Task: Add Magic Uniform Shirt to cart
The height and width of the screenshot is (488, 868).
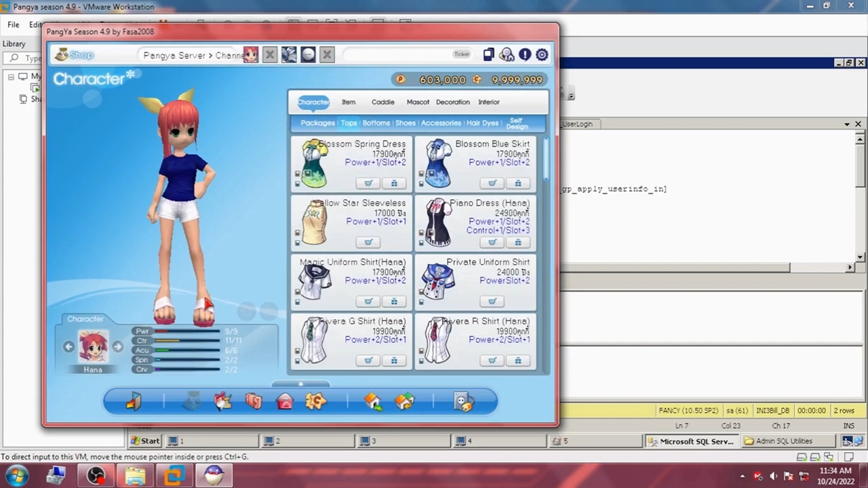Action: 368,301
